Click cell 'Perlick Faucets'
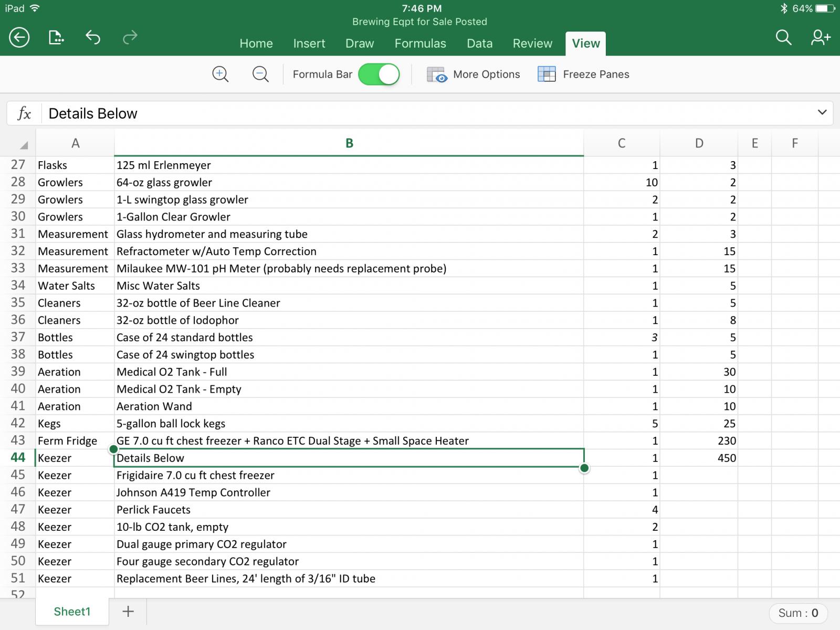 click(x=349, y=510)
